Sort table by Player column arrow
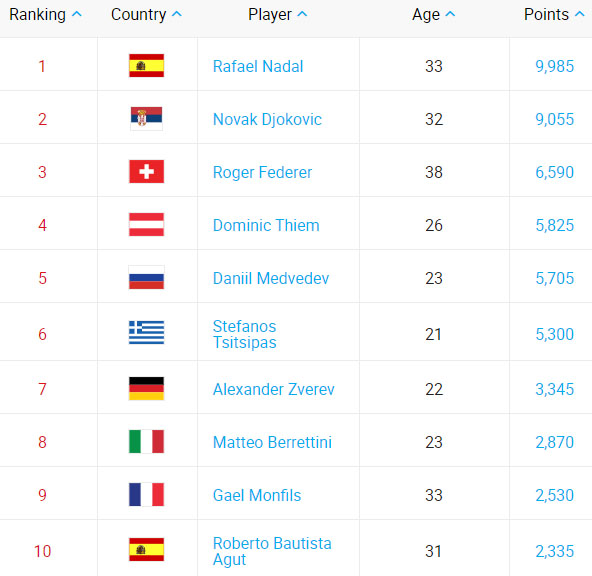 (302, 14)
